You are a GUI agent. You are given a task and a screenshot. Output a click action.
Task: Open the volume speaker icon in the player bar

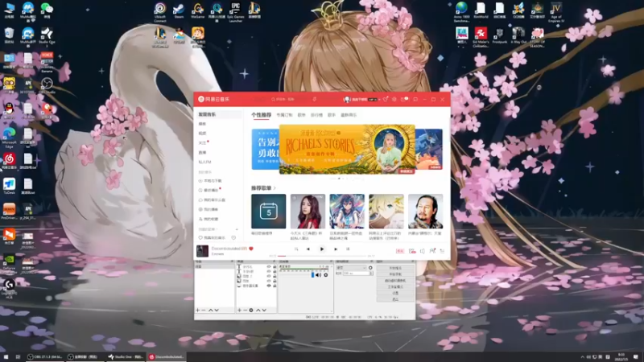[x=422, y=251]
